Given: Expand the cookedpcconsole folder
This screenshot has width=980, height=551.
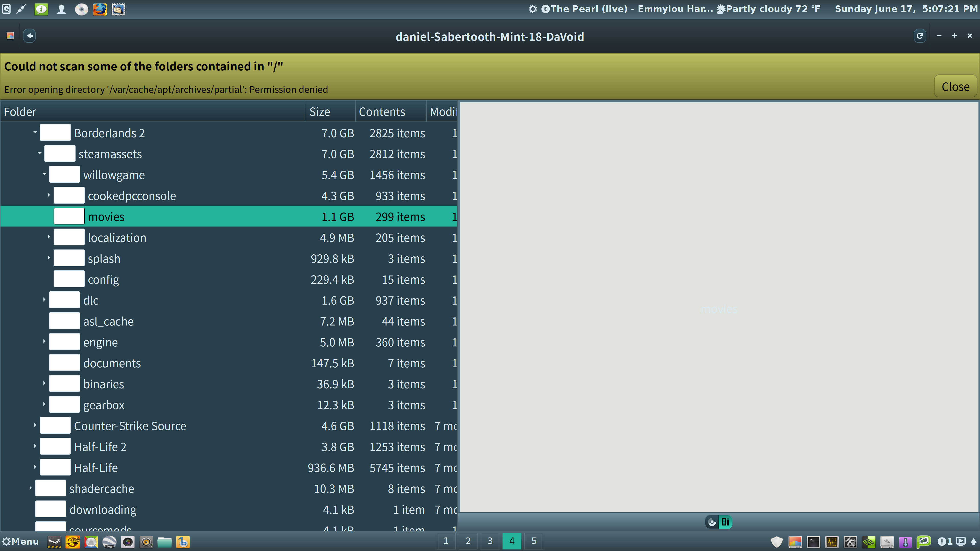Looking at the screenshot, I should (49, 195).
